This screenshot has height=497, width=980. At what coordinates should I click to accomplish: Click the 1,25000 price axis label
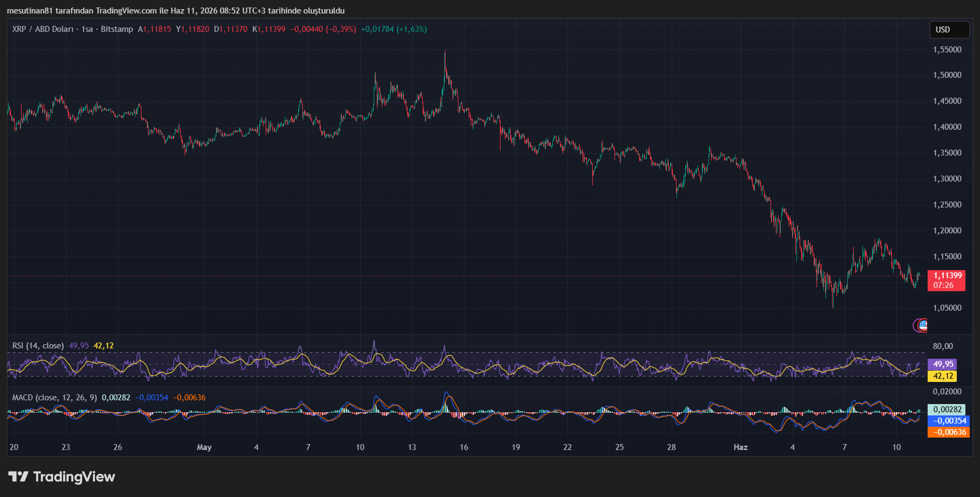[x=947, y=205]
